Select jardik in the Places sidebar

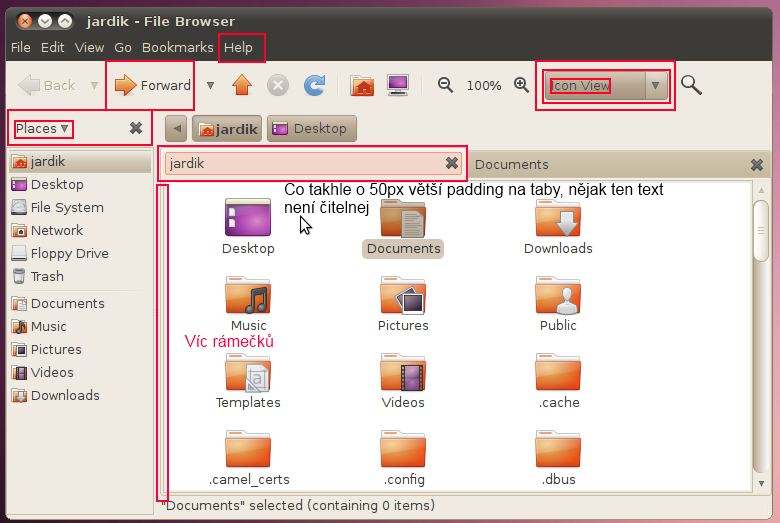tap(80, 161)
